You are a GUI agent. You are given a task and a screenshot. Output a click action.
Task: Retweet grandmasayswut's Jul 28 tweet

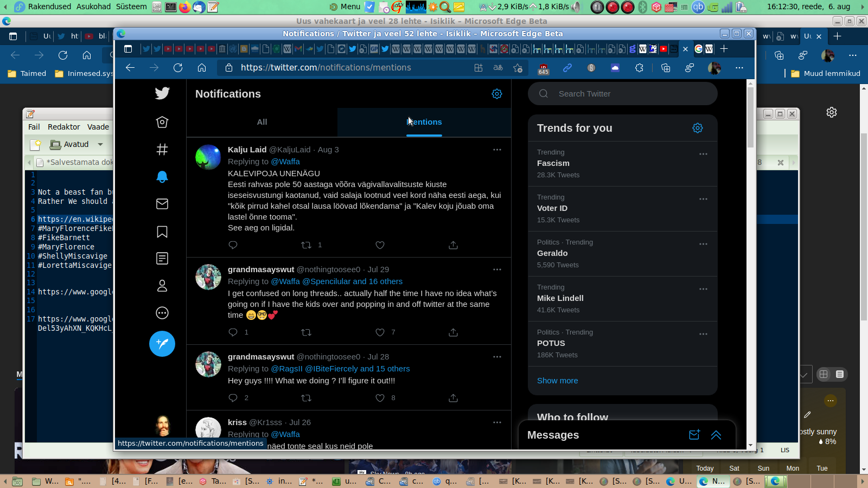point(307,398)
